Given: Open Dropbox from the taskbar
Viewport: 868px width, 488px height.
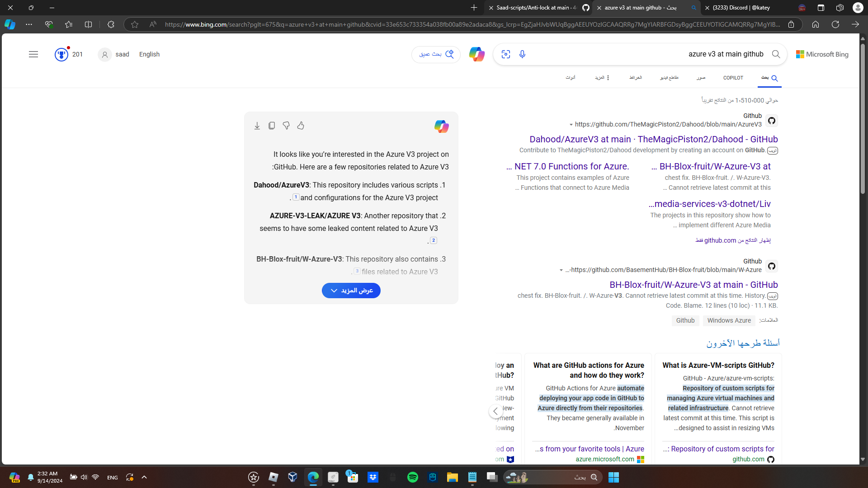Looking at the screenshot, I should [373, 477].
